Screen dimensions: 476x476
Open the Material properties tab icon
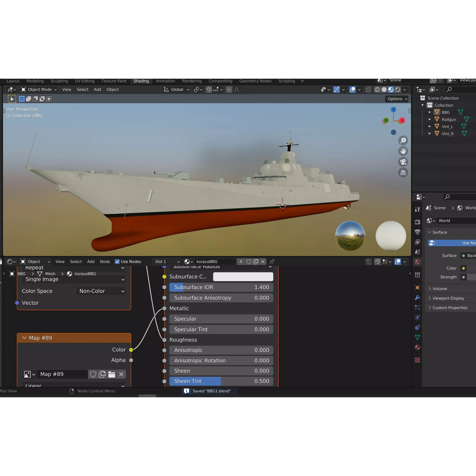(x=417, y=347)
